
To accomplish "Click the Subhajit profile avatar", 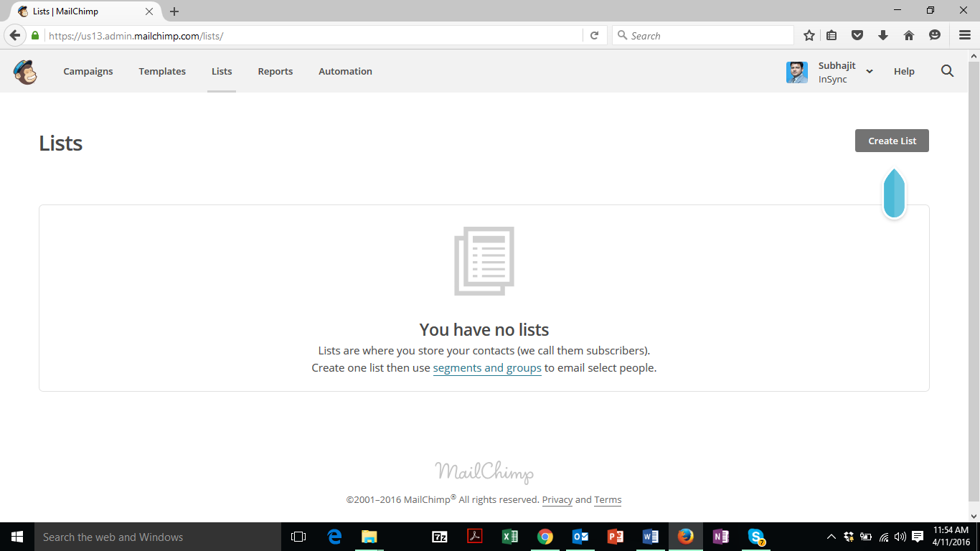I will [x=797, y=72].
